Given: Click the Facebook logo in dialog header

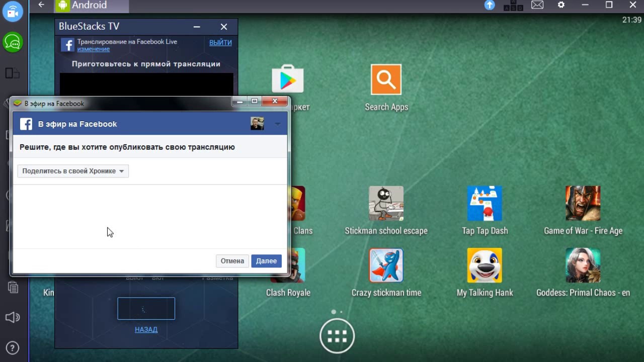Looking at the screenshot, I should [26, 124].
